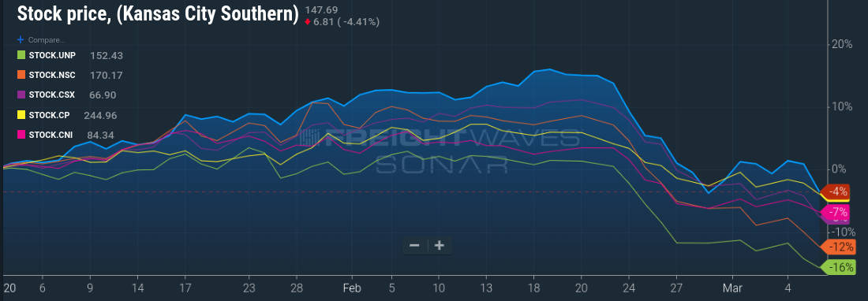Click the -4% red end-value tag
Viewport: 868px width, 301px height.
(x=836, y=191)
